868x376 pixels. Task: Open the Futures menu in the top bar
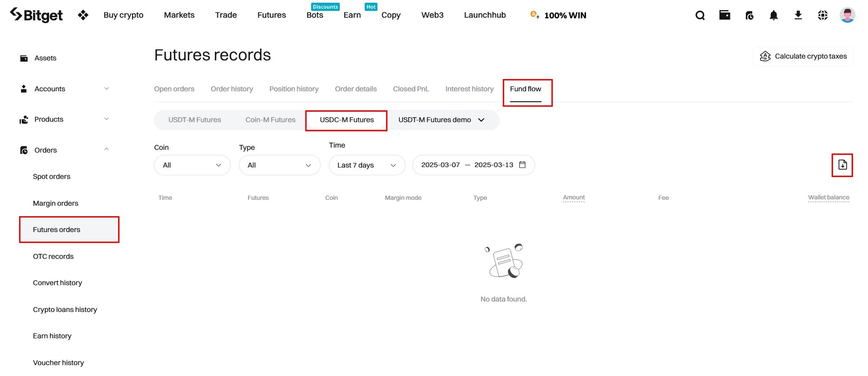click(272, 15)
